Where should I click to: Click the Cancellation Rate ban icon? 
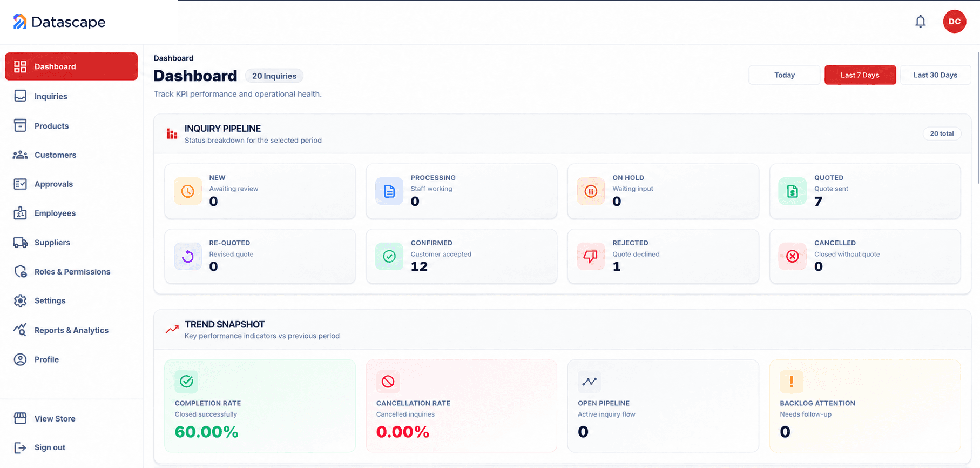388,382
